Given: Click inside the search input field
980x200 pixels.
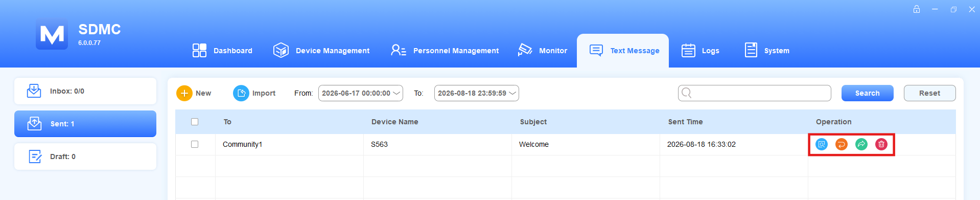Looking at the screenshot, I should tap(755, 93).
